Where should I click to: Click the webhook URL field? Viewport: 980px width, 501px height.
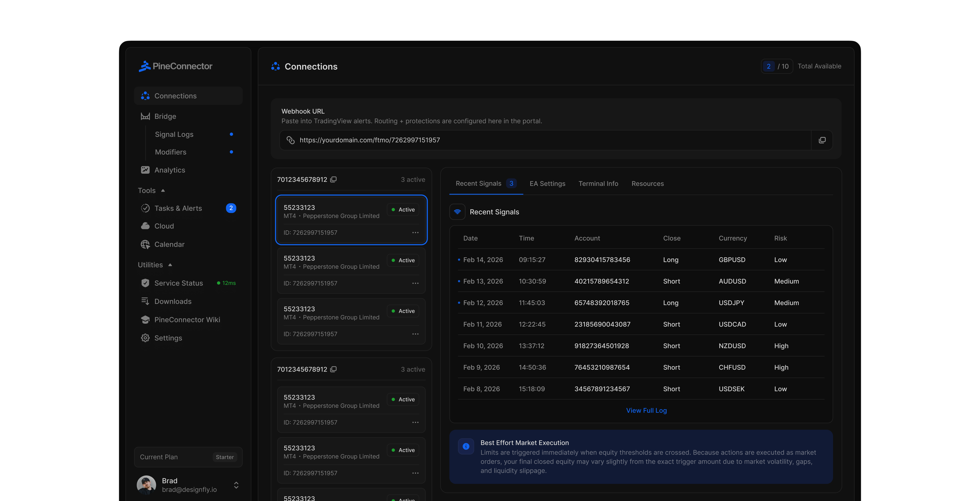545,140
